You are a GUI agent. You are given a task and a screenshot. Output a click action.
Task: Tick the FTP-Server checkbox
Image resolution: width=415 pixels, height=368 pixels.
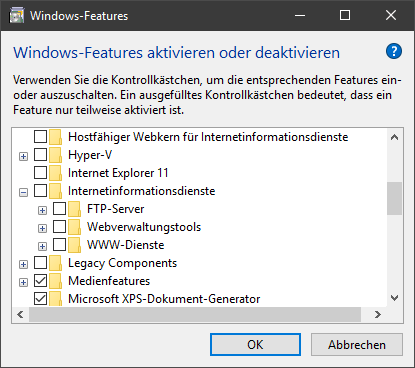coord(59,209)
